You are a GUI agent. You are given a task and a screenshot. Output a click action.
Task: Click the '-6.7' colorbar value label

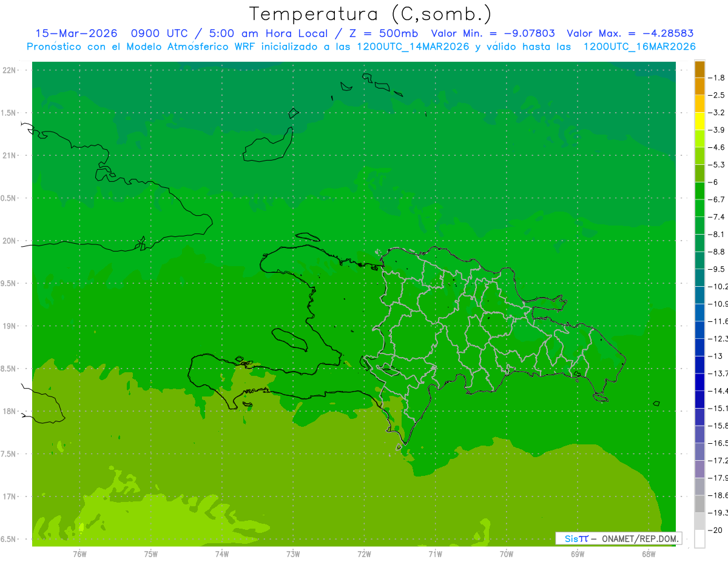click(717, 199)
